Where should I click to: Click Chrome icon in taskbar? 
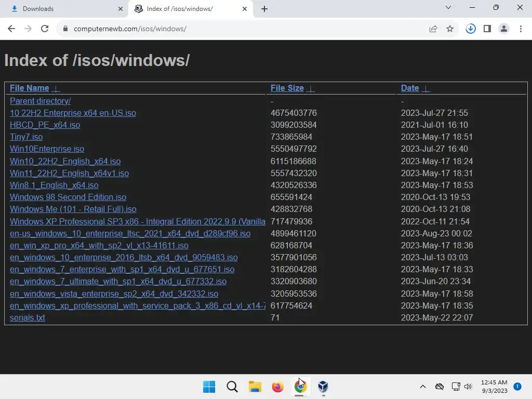click(x=300, y=387)
